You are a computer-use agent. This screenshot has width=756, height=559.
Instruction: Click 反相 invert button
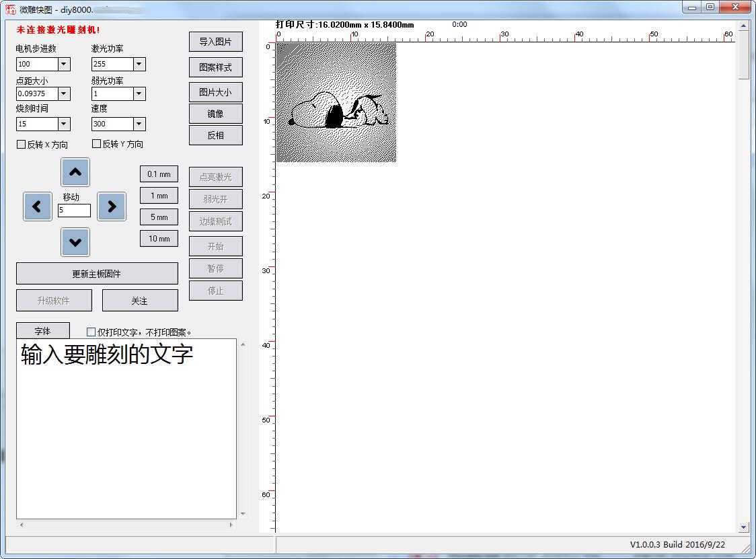[215, 135]
